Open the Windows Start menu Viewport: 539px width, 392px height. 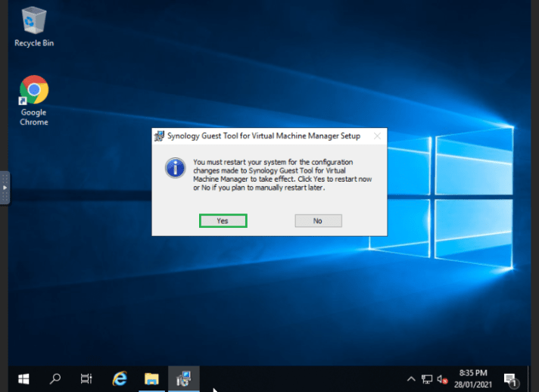point(23,378)
